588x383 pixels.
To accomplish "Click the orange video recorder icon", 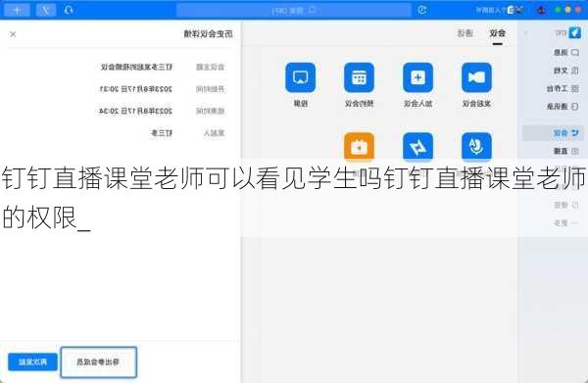I will [359, 146].
